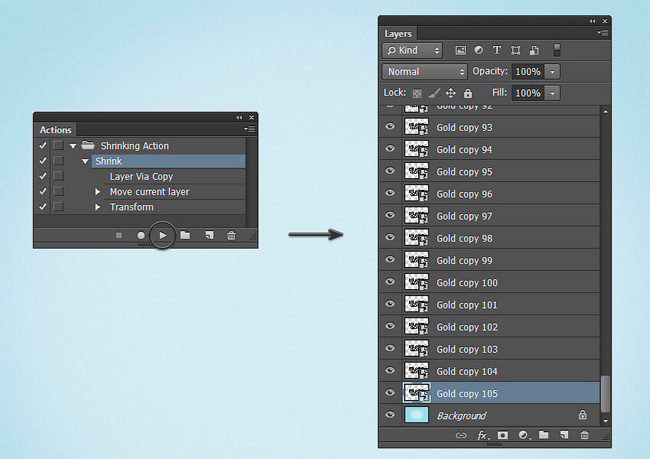This screenshot has height=459, width=650.
Task: Select the Layers panel tab
Action: pyautogui.click(x=398, y=34)
